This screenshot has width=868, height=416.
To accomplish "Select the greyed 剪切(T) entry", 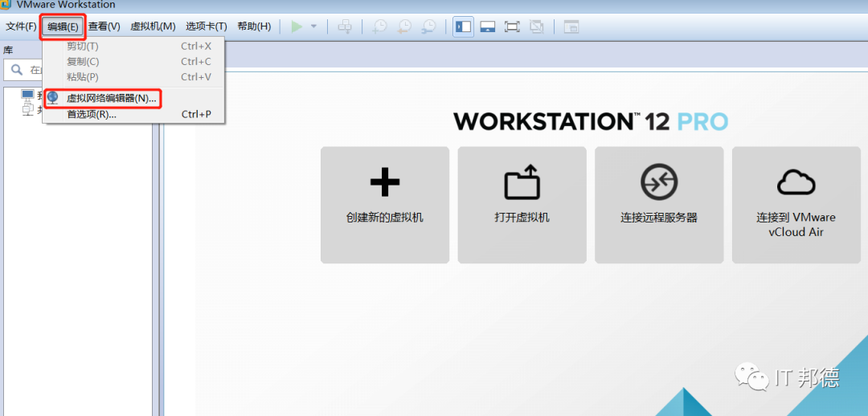I will click(x=133, y=46).
